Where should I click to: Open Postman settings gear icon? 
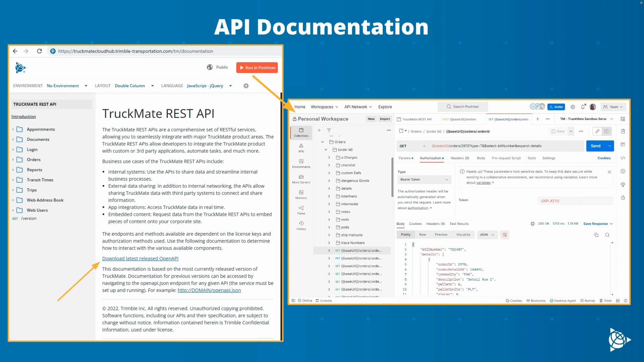(573, 107)
